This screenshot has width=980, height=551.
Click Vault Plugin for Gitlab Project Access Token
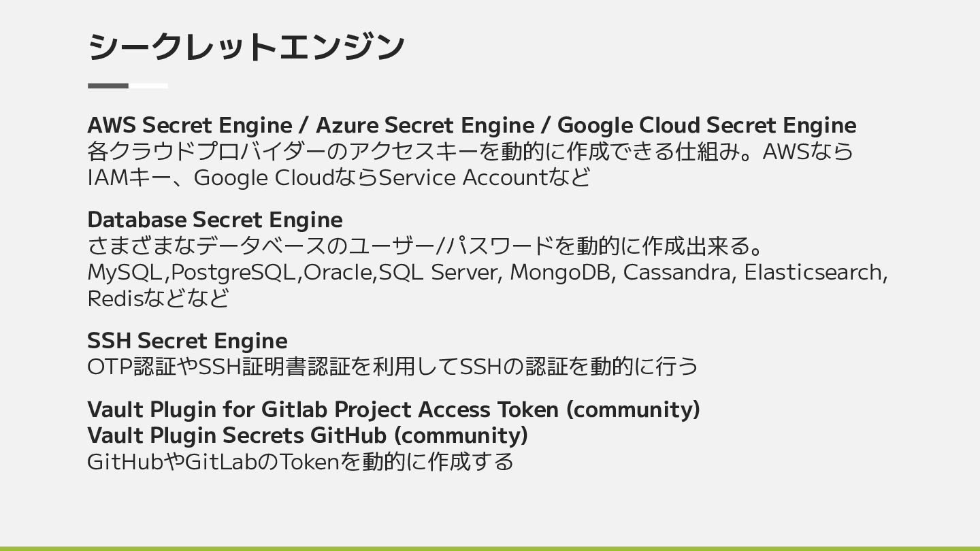[x=393, y=410]
